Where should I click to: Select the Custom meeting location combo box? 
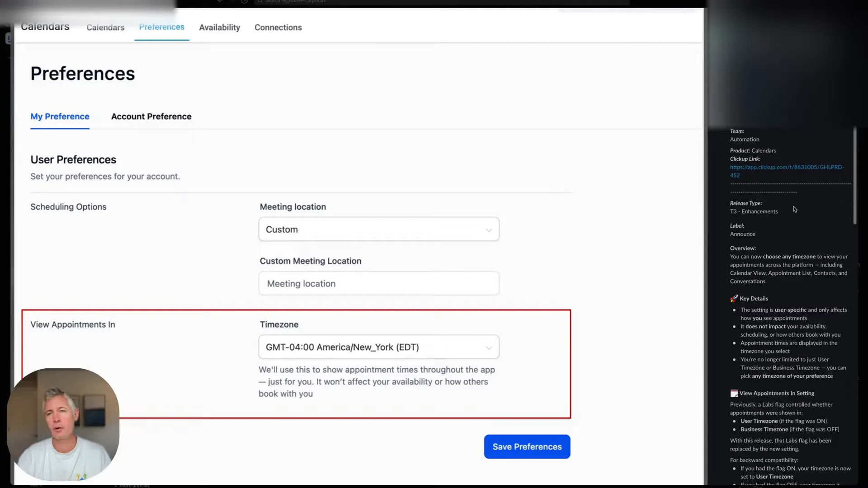pos(379,229)
